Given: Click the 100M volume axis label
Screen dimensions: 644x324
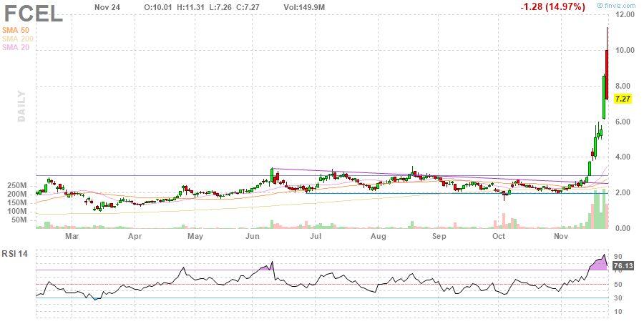Looking at the screenshot, I should click(x=17, y=212).
